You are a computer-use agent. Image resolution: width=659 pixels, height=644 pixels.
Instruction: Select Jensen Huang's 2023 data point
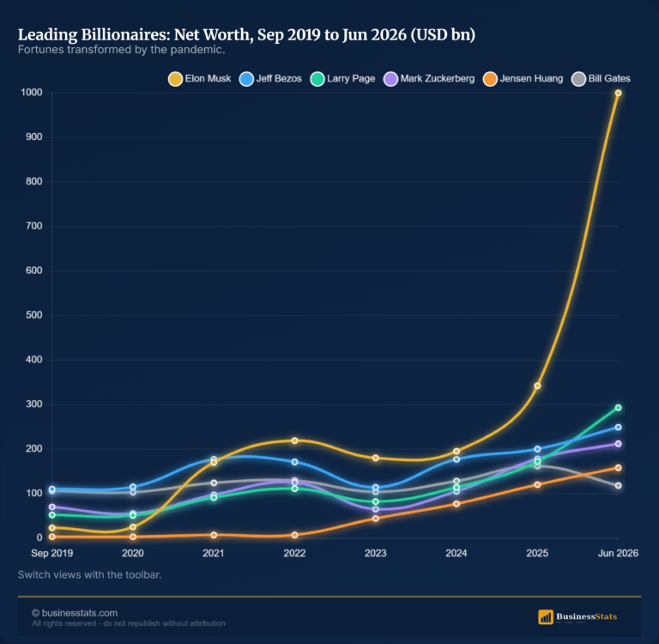click(376, 519)
